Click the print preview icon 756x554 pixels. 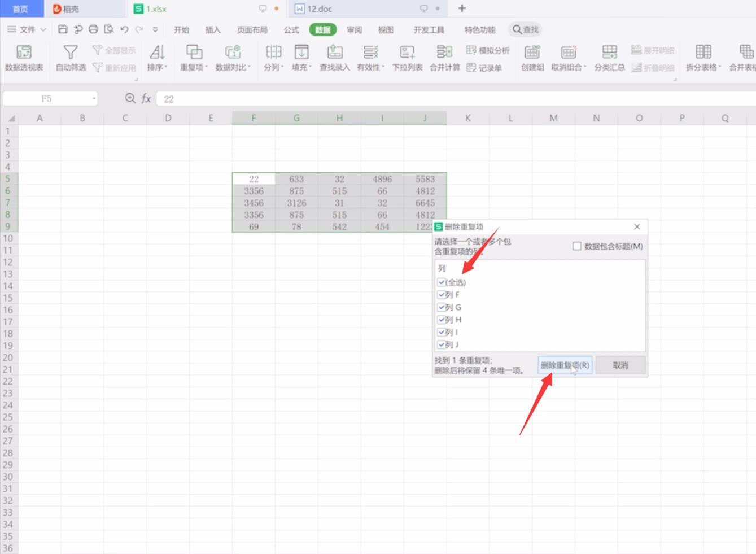click(109, 29)
